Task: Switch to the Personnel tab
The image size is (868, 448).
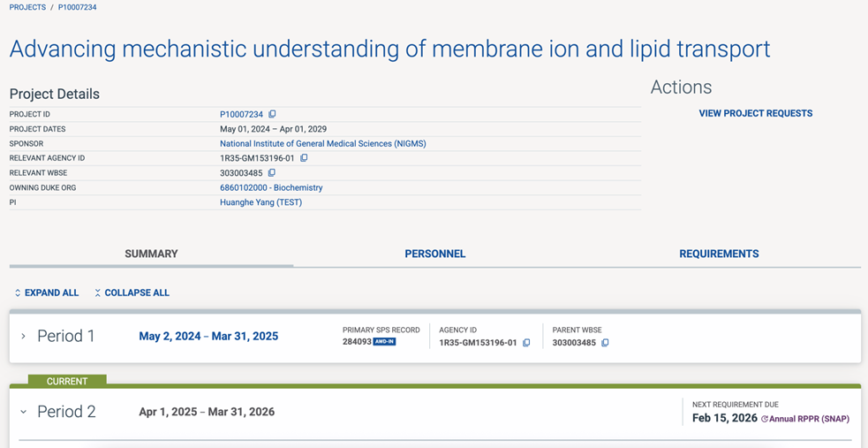Action: pyautogui.click(x=434, y=254)
